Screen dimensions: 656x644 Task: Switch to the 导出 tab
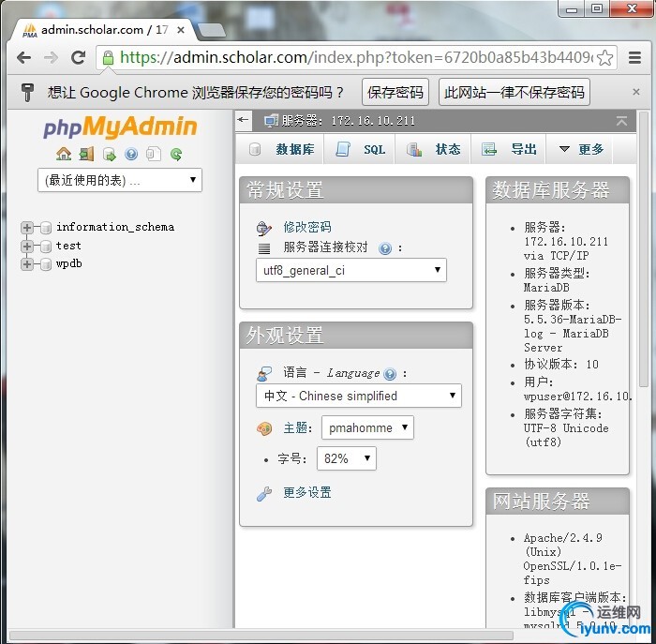click(x=508, y=149)
